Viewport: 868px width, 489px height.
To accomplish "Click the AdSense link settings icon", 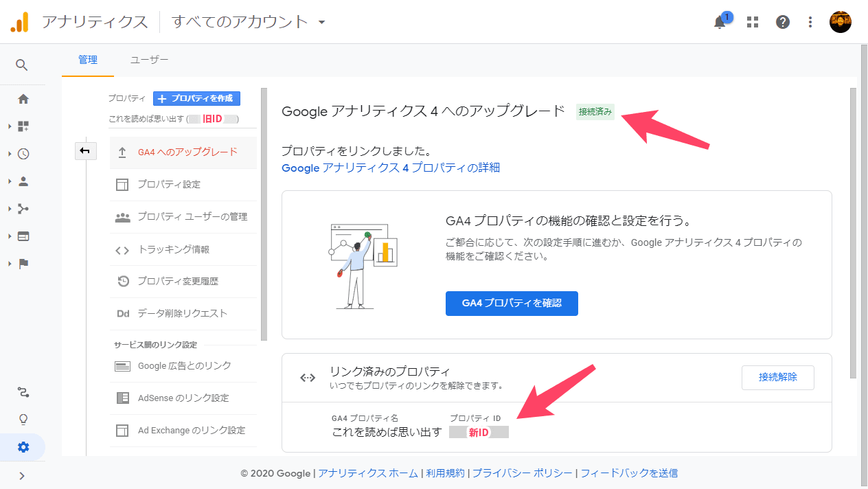I will click(x=123, y=398).
